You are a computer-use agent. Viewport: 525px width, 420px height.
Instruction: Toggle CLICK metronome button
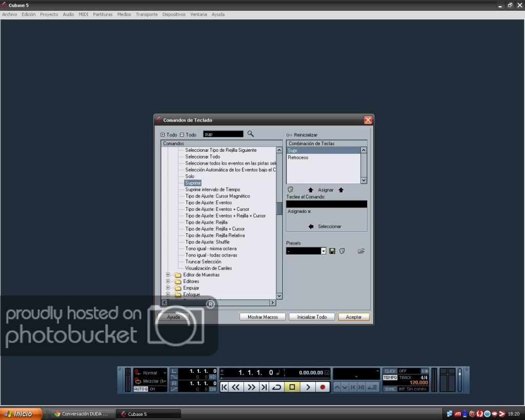click(x=390, y=371)
